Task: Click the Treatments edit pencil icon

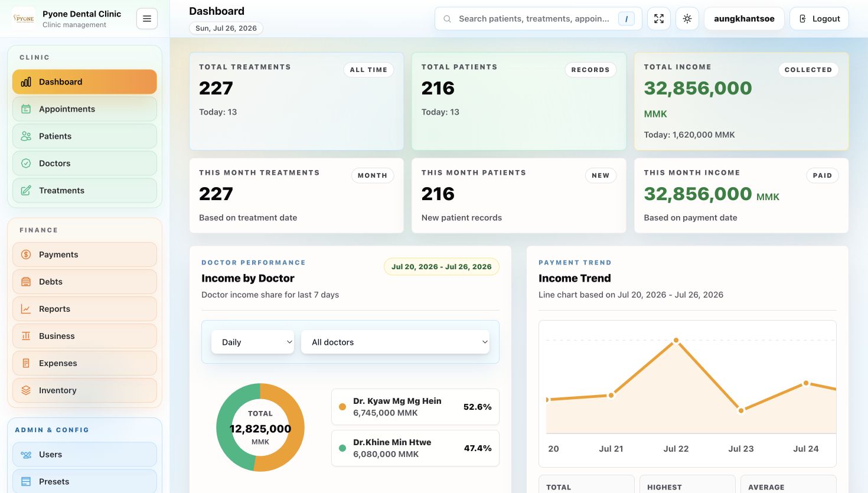Action: click(26, 191)
